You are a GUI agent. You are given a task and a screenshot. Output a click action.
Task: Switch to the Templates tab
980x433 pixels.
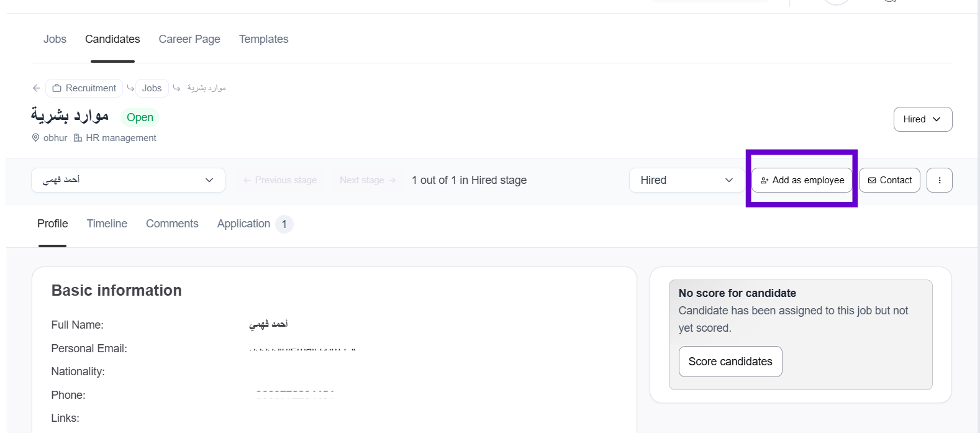(263, 39)
